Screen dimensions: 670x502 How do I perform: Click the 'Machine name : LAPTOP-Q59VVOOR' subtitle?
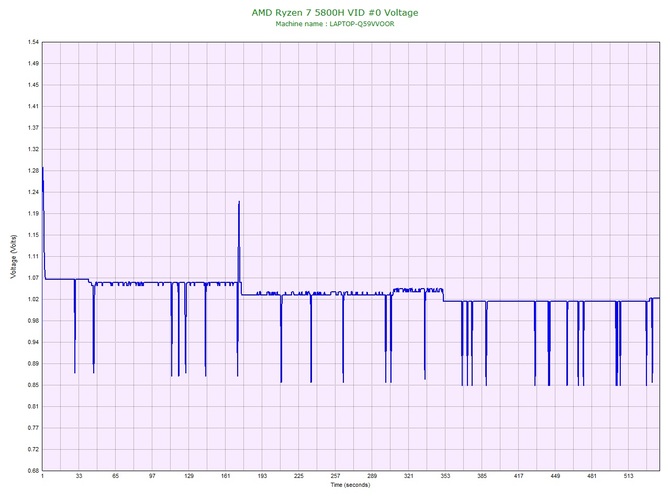335,24
